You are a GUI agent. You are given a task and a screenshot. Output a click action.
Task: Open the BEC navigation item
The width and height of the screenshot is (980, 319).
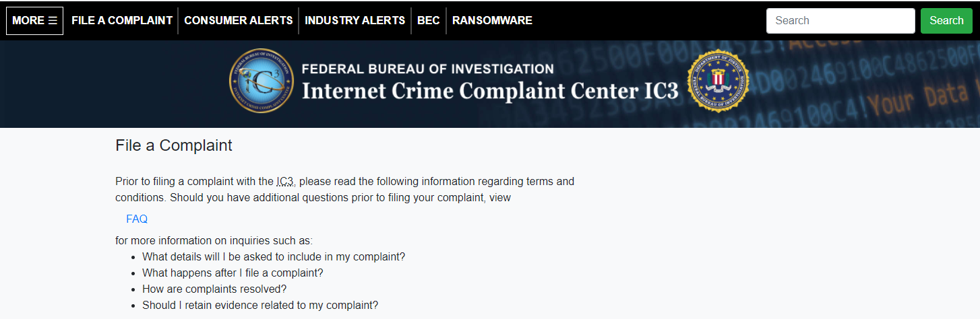[x=428, y=20]
